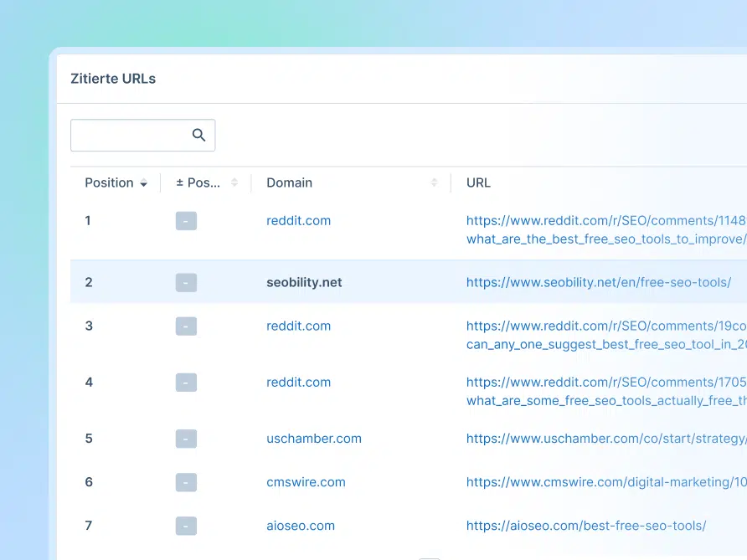Visit the reddit.com thread URL in row 1
Image resolution: width=747 pixels, height=560 pixels.
click(x=603, y=220)
